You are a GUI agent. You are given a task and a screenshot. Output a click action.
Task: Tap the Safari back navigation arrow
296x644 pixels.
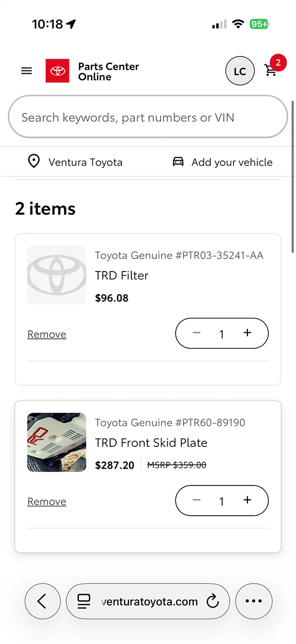tap(42, 601)
